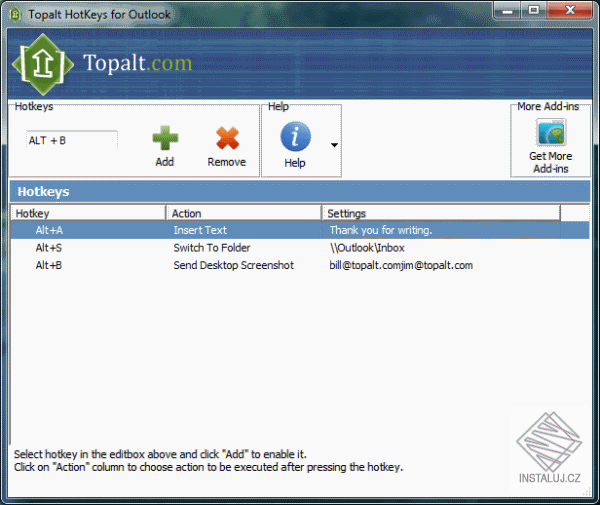Select the Alt+S hotkey cell
Viewport: 600px width, 505px height.
49,248
